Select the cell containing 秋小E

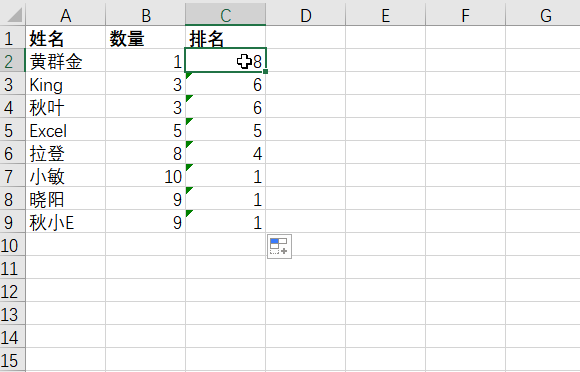pyautogui.click(x=65, y=222)
